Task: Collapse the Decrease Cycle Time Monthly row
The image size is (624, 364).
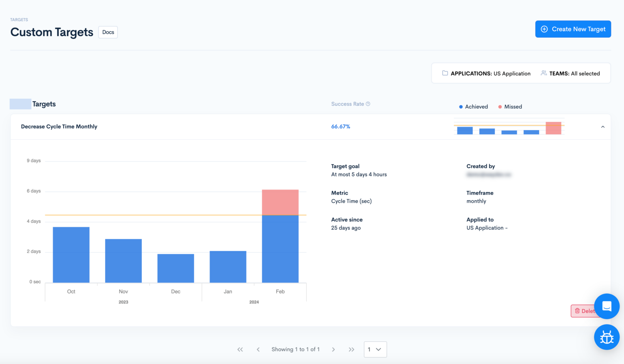Action: click(x=603, y=126)
